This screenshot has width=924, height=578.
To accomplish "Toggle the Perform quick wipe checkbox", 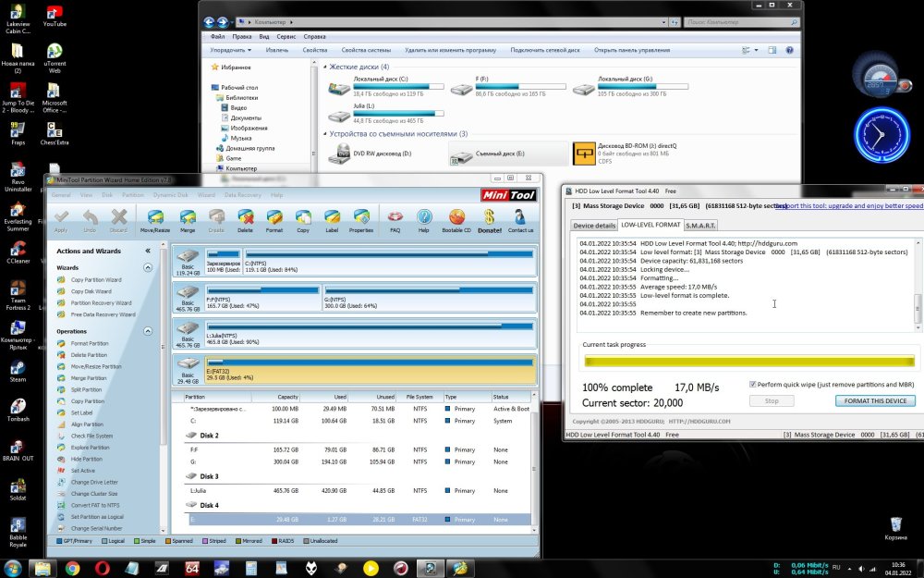I will pyautogui.click(x=752, y=384).
